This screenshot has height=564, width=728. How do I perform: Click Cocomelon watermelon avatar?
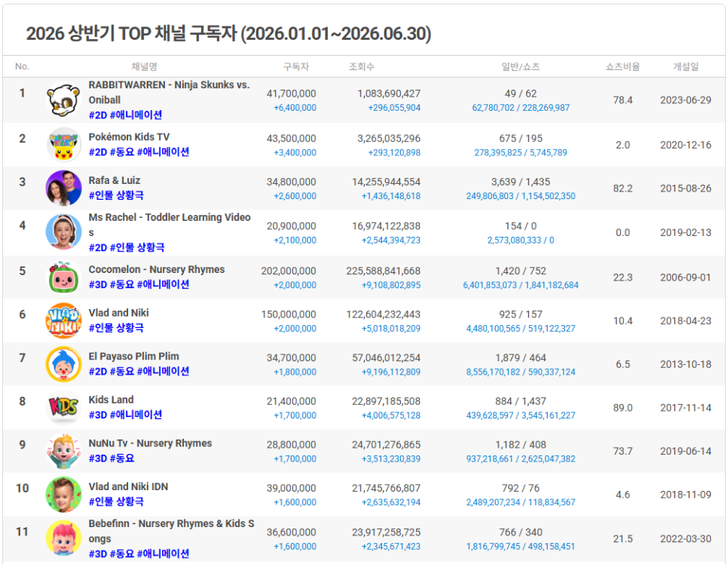coord(63,277)
